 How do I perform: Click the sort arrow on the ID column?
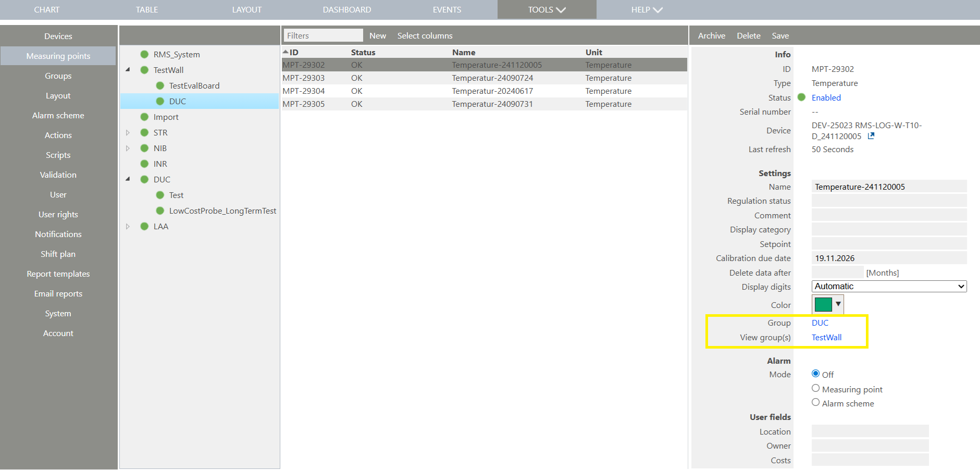coord(286,52)
